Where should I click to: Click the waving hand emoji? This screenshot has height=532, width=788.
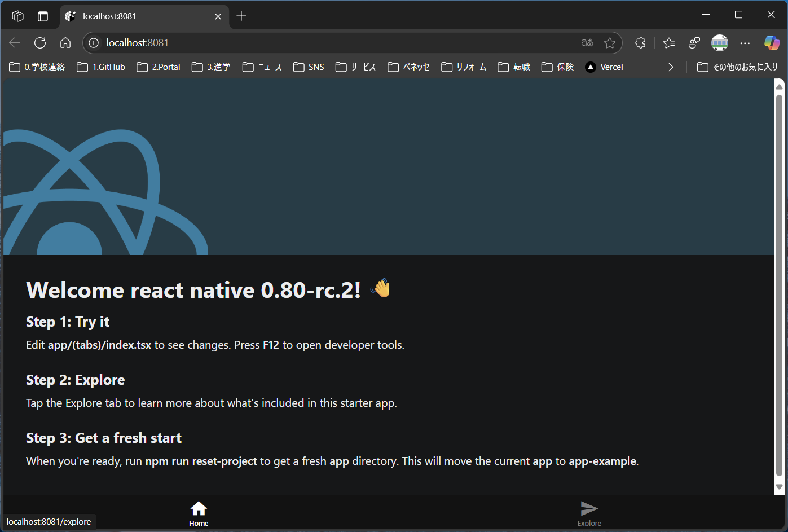point(380,288)
